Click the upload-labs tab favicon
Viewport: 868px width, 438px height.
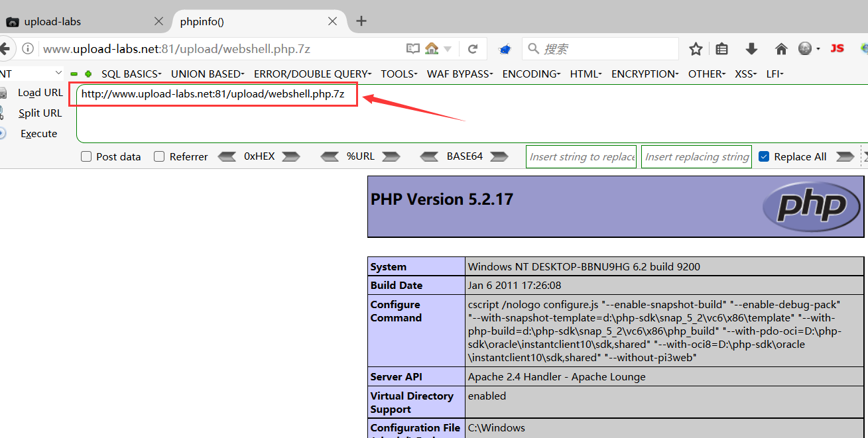(12, 21)
